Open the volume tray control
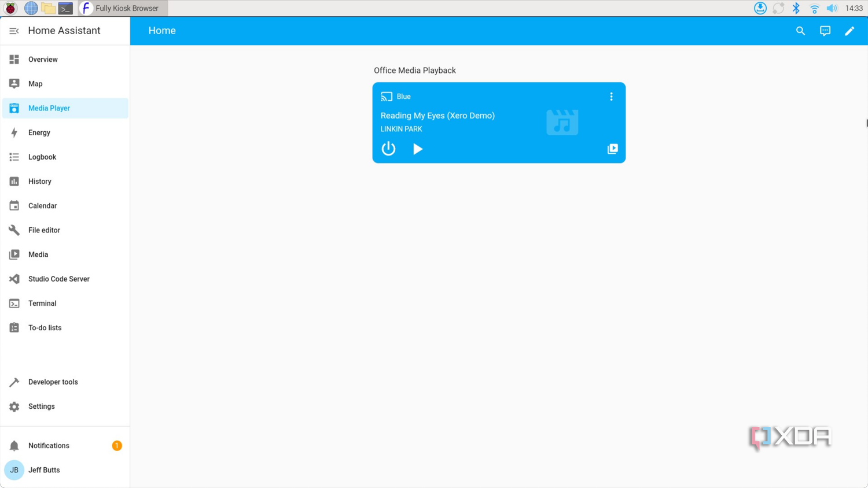 coord(832,8)
